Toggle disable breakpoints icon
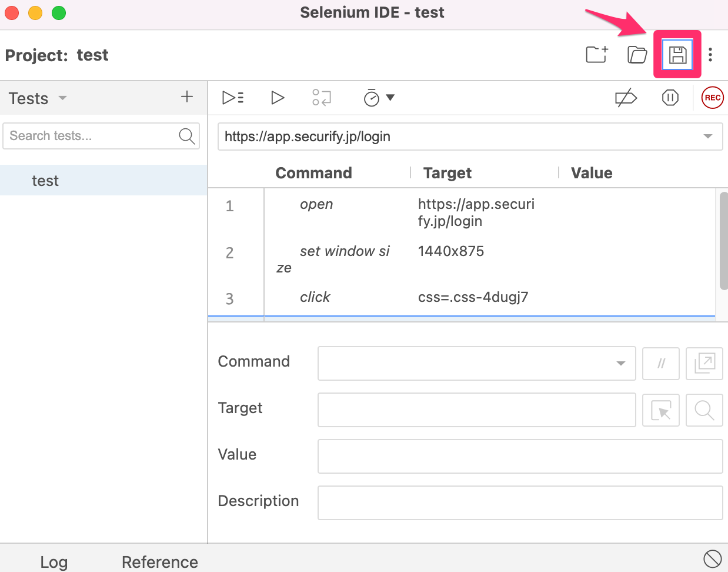The image size is (728, 572). tap(626, 98)
